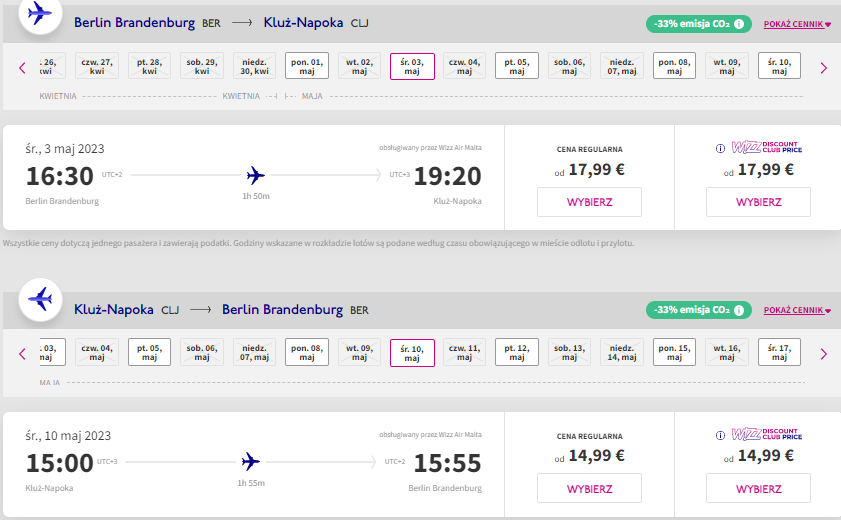Expand POKAŻ CENNIK for Kluż-Napoka to Berlin
The image size is (841, 520).
click(797, 310)
